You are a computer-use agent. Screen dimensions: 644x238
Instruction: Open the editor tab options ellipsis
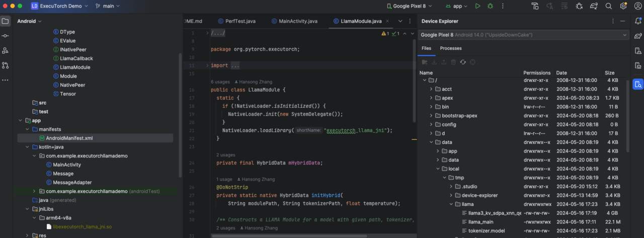coord(410,21)
